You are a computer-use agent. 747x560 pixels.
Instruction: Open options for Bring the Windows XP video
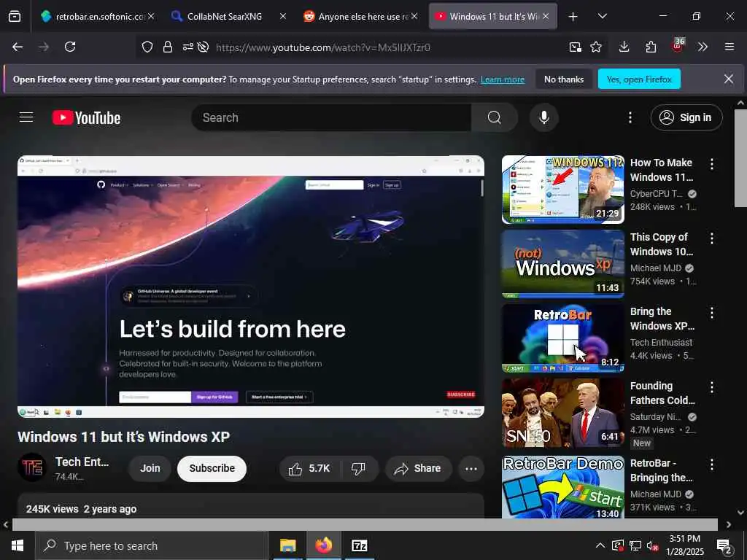(712, 313)
